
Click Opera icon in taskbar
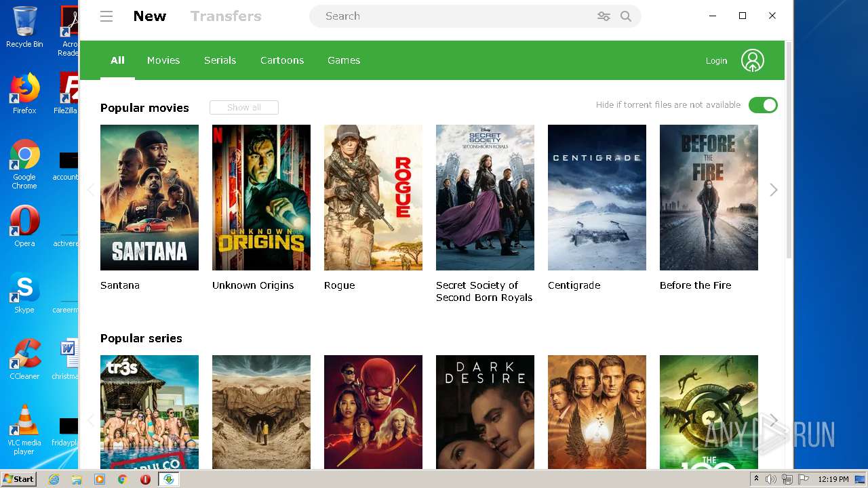(x=145, y=479)
